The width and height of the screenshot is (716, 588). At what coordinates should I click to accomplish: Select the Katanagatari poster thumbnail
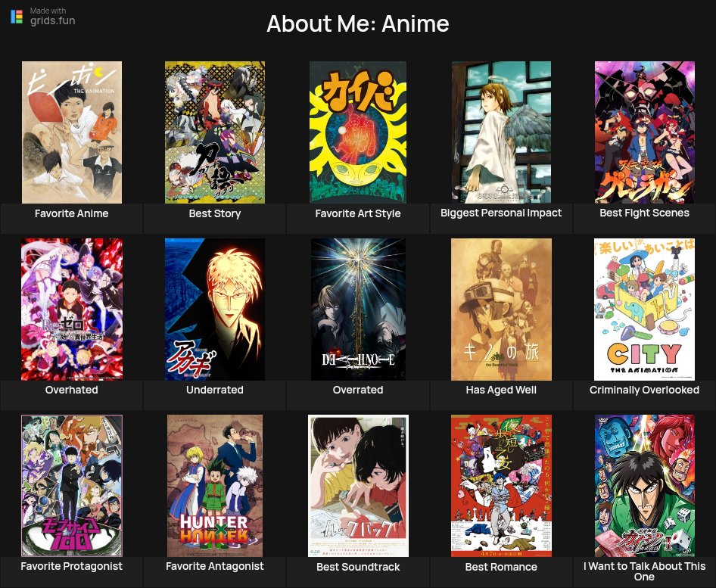click(x=215, y=132)
